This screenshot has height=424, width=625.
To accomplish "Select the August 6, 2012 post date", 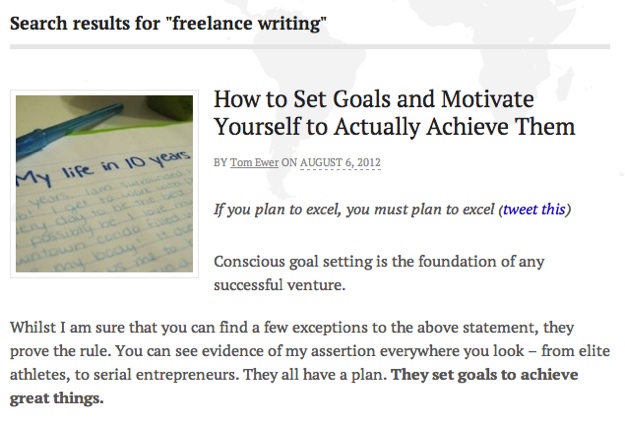I will [343, 162].
